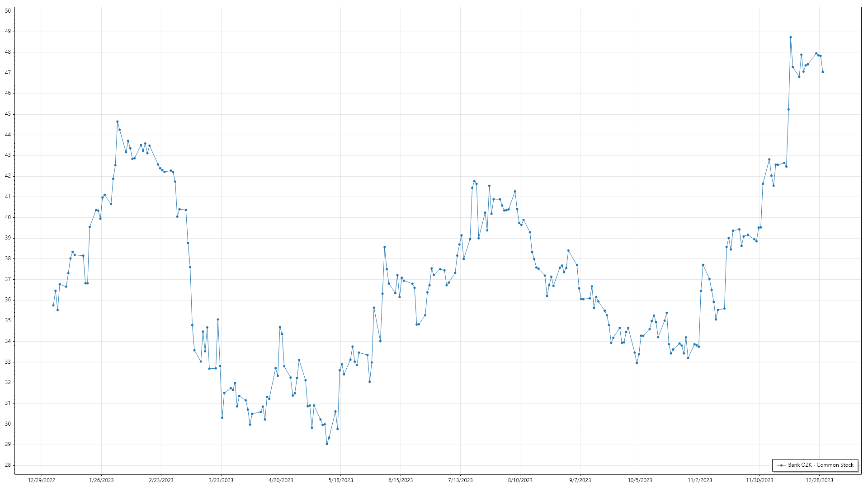Click the 50 value on y-axis
This screenshot has width=868, height=488.
tap(8, 11)
